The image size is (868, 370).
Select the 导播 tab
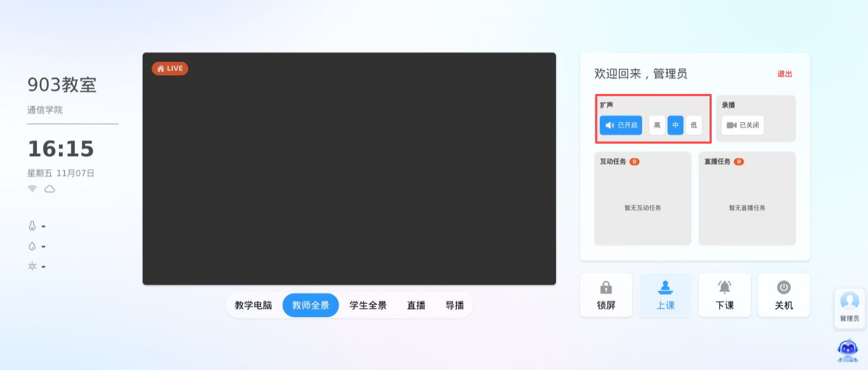pyautogui.click(x=455, y=306)
